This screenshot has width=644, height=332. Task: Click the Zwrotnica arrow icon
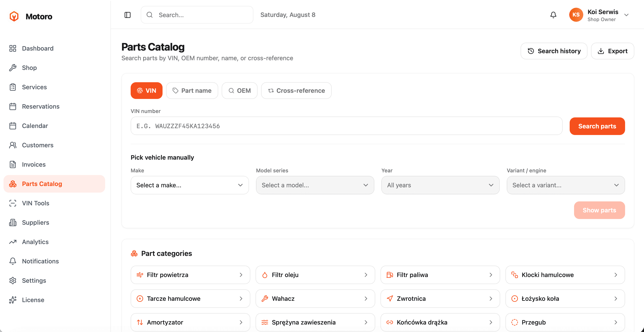click(390, 299)
